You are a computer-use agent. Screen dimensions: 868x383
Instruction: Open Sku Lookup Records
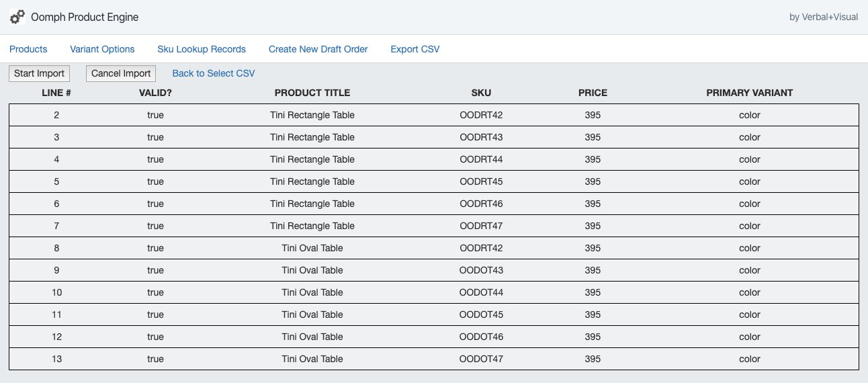pyautogui.click(x=202, y=49)
